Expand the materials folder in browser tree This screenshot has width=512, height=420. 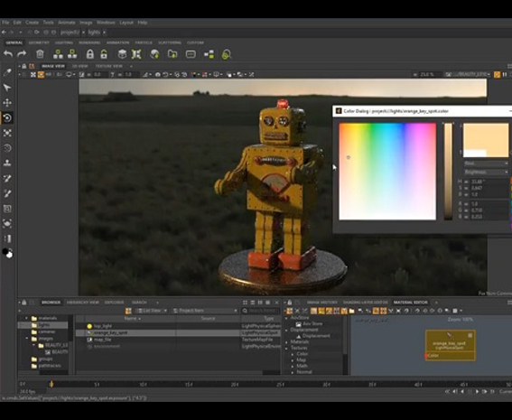[x=27, y=318]
